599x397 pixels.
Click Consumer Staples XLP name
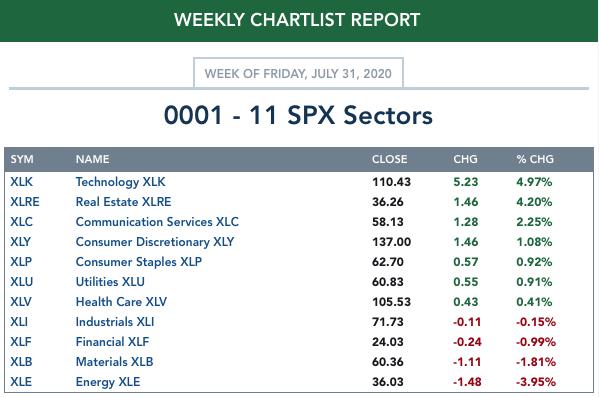point(139,262)
